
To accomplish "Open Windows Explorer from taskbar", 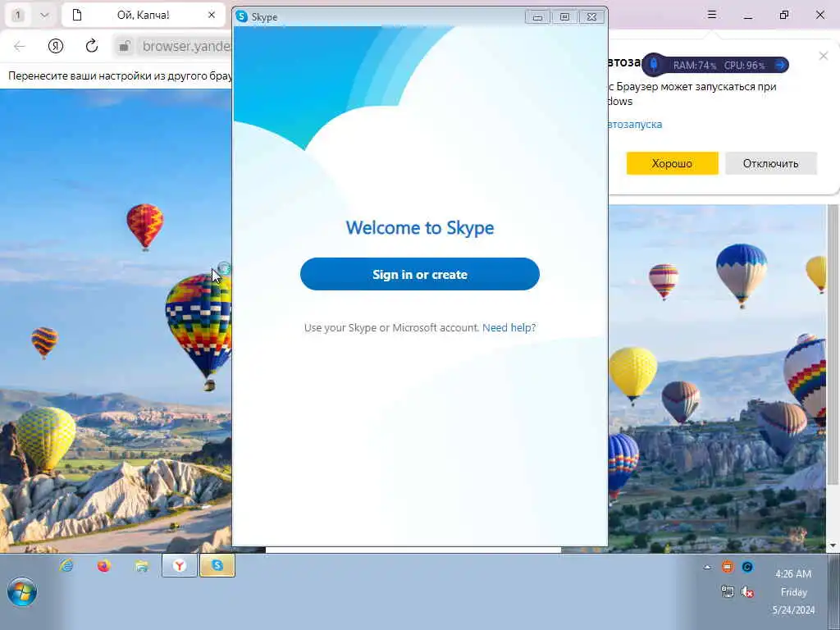I will click(x=141, y=565).
